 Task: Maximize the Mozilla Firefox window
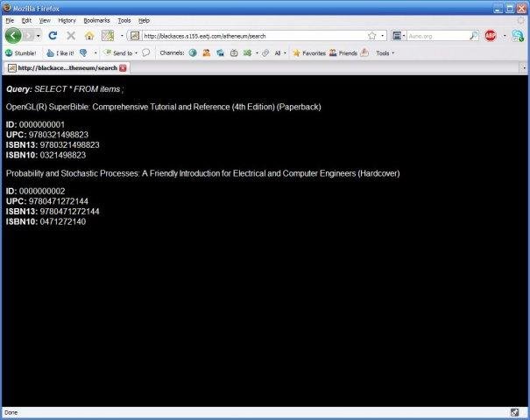coord(510,9)
